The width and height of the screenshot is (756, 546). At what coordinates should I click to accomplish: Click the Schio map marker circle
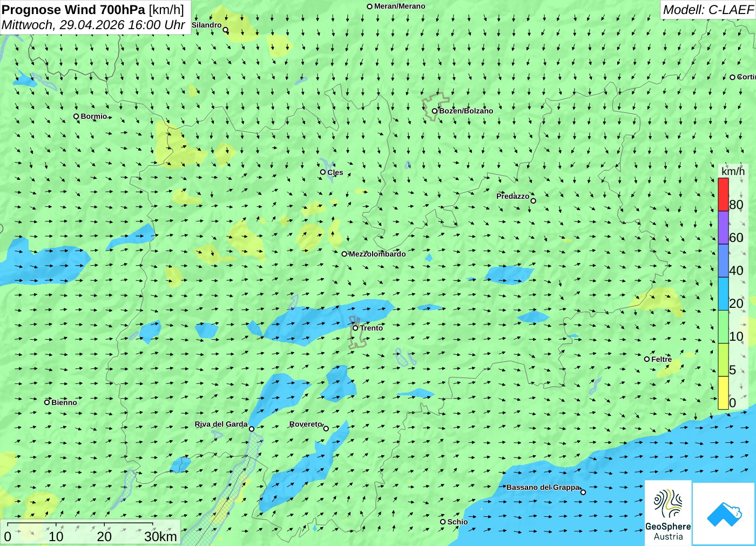(x=443, y=522)
